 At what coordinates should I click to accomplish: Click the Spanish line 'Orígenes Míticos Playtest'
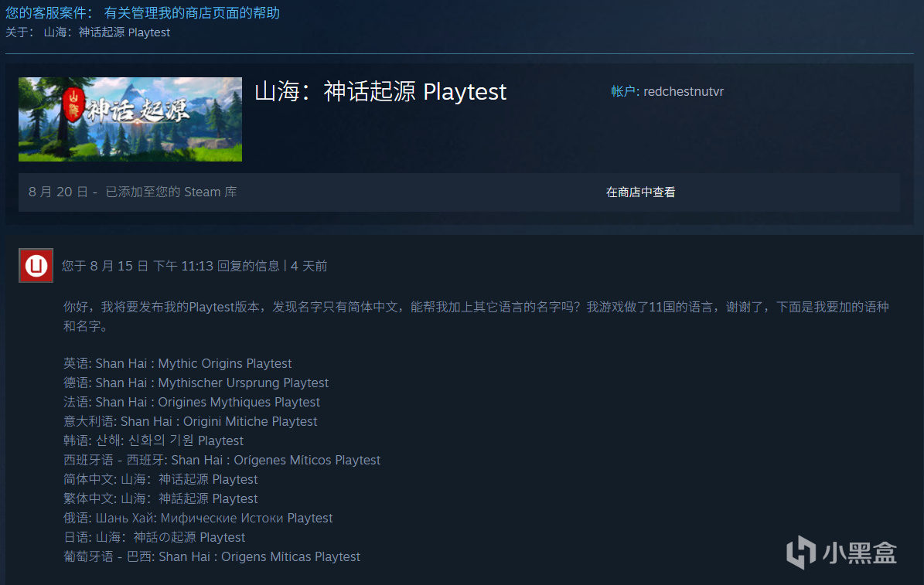[307, 460]
